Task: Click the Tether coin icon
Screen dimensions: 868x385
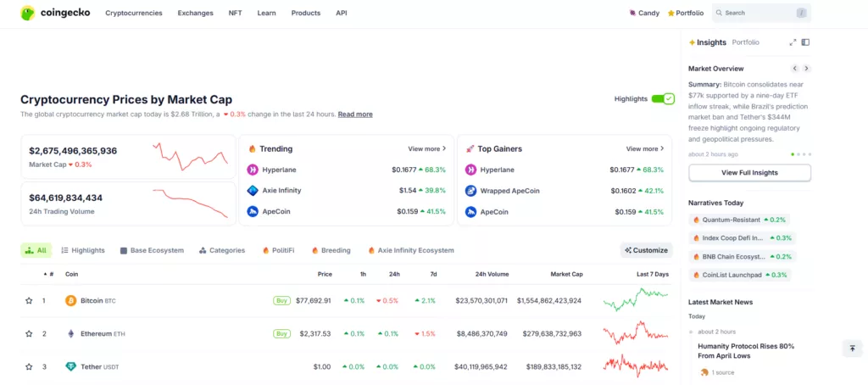Action: [71, 366]
